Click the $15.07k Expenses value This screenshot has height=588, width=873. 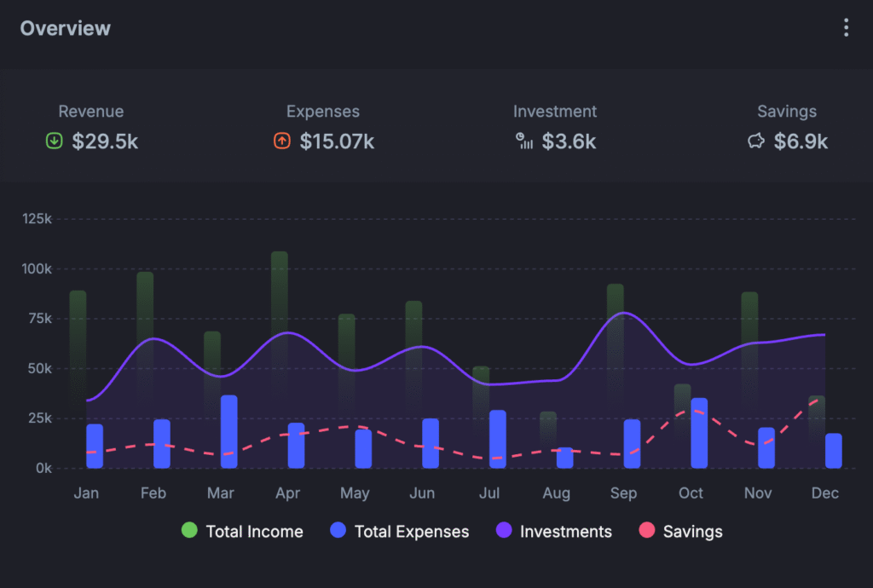(337, 141)
